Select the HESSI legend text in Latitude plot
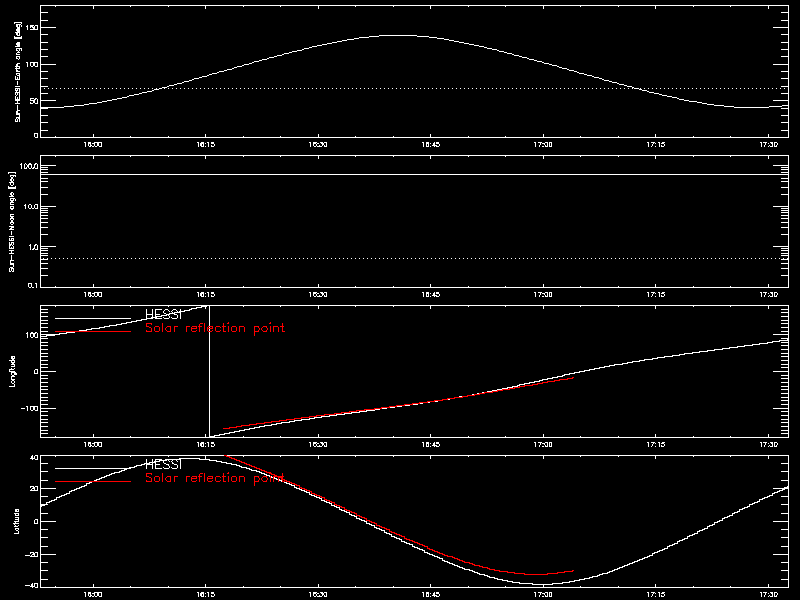This screenshot has height=600, width=800. (163, 464)
